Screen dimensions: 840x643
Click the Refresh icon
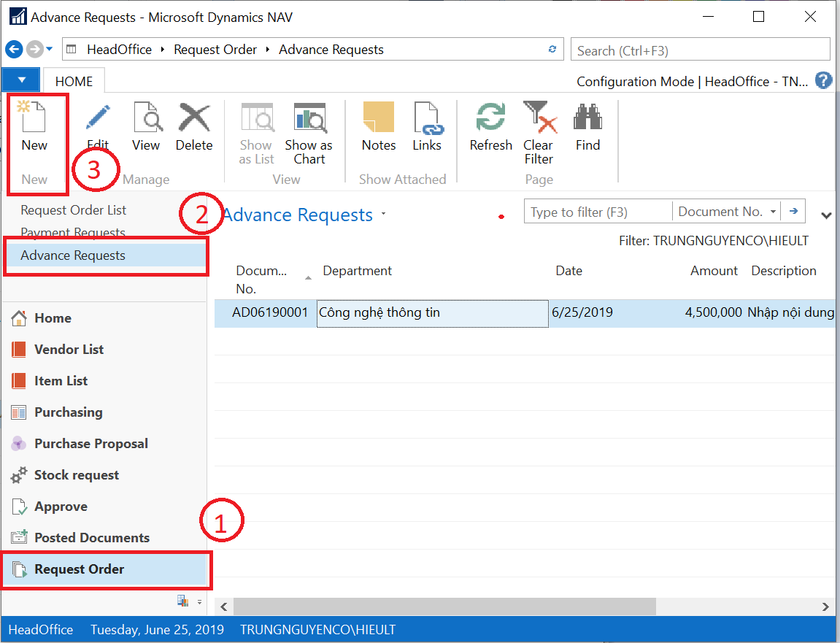pos(490,117)
